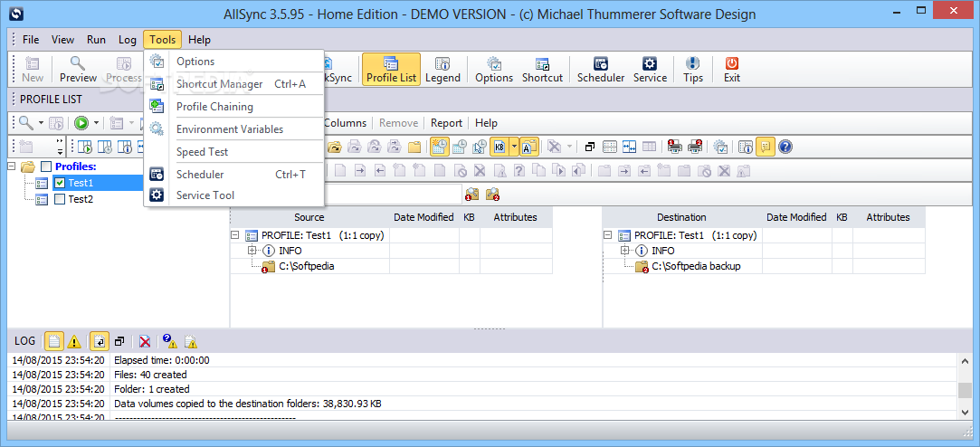Click the Shortcut toolbar button
Screen dimensions: 980x447
tap(543, 70)
